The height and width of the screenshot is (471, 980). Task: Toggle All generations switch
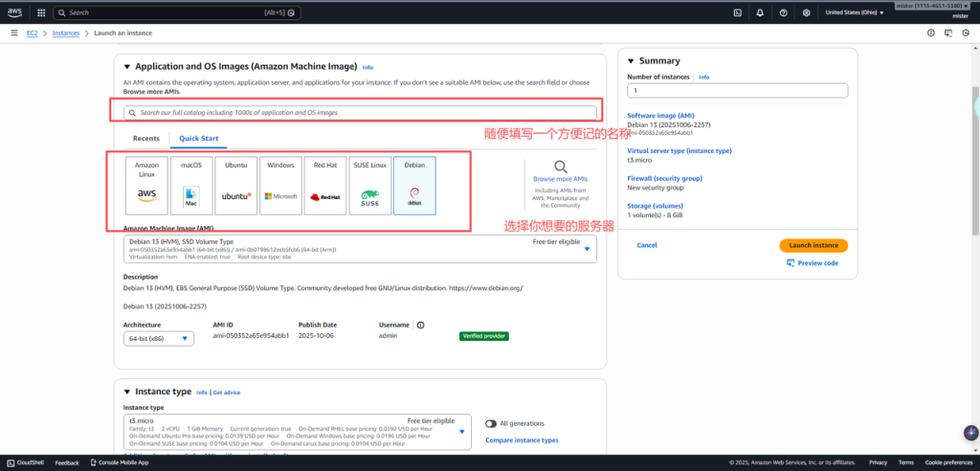491,423
